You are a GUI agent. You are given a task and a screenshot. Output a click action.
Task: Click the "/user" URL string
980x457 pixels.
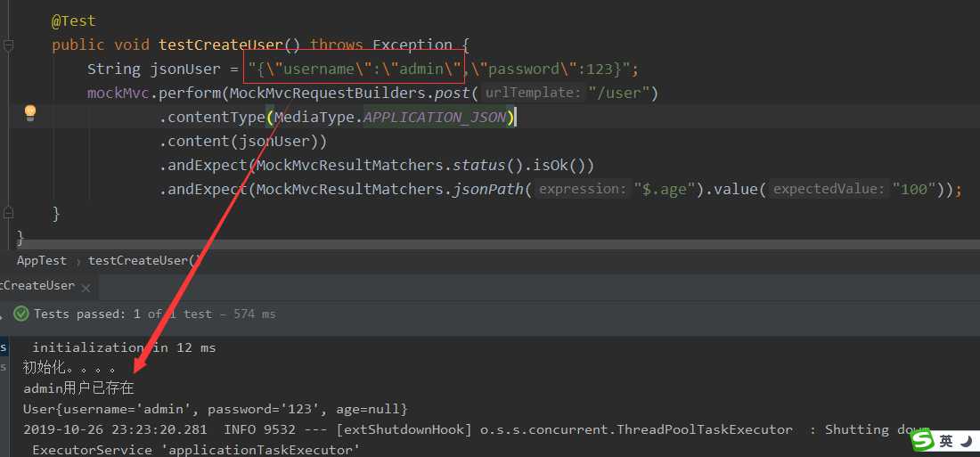(620, 94)
